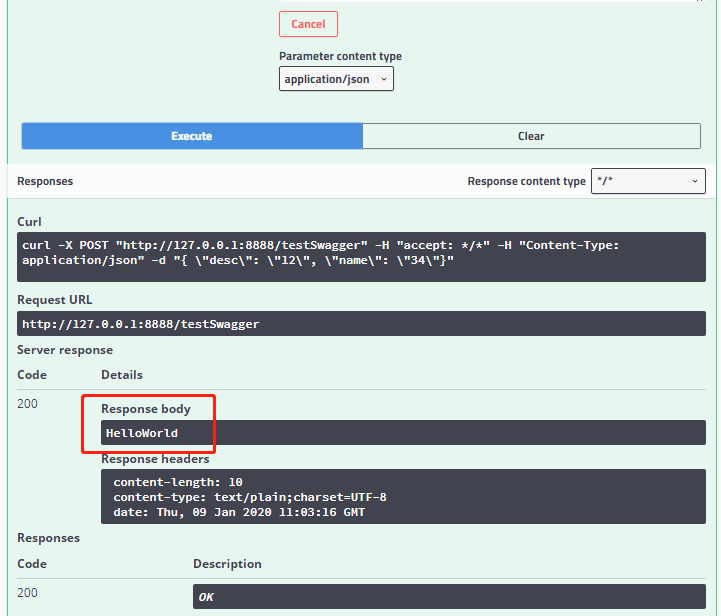Click the Response content type label
The height and width of the screenshot is (616, 721).
526,181
